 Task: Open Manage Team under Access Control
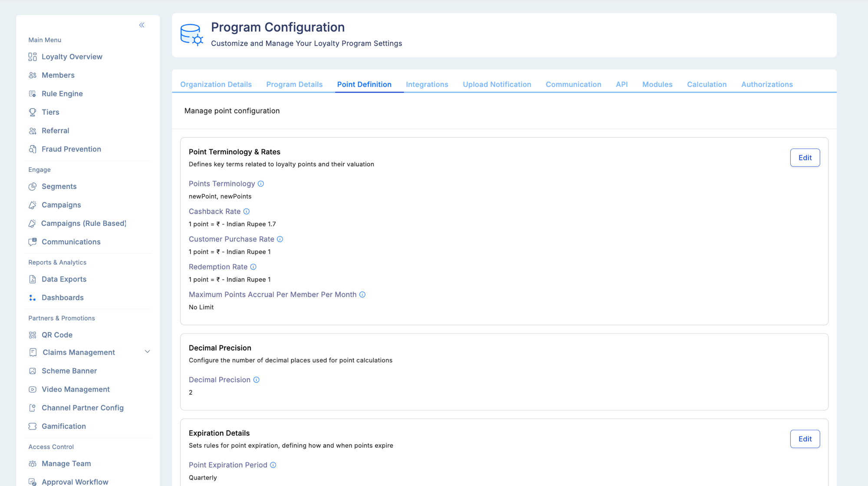66,464
